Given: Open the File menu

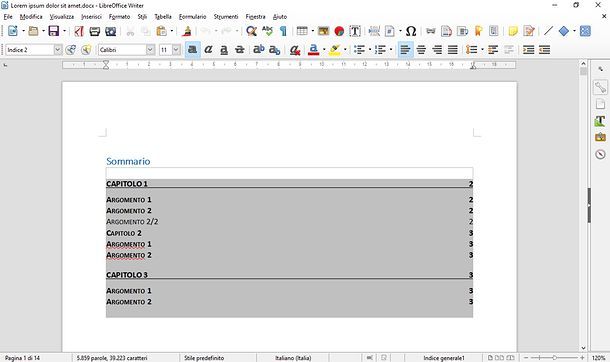Looking at the screenshot, I should coord(8,17).
